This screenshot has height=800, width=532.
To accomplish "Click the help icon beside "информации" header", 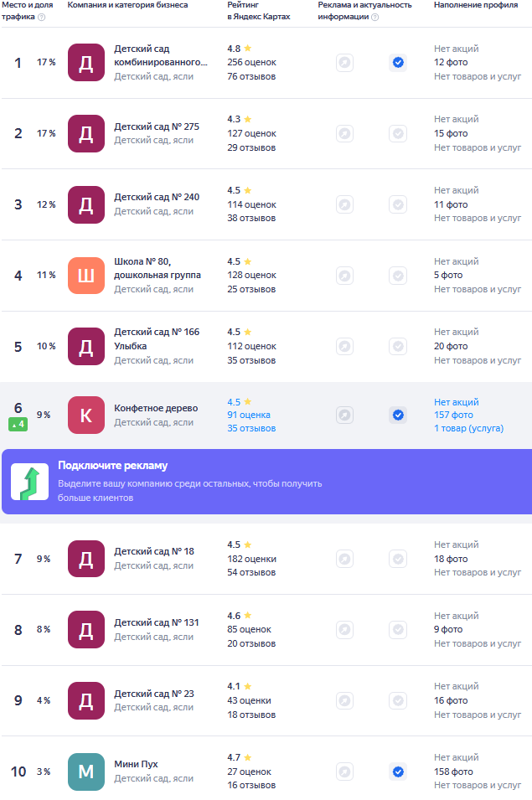I will pos(374,17).
